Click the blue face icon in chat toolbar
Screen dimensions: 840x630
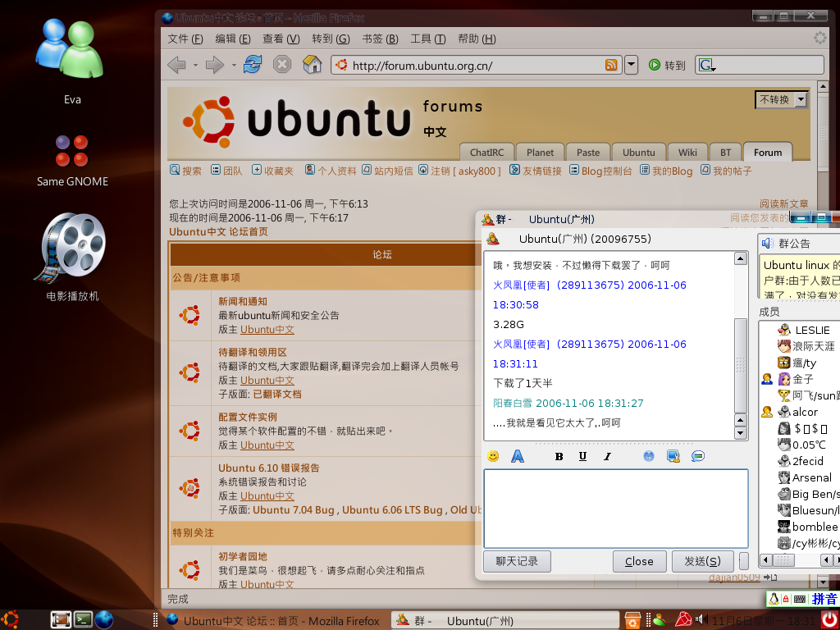(649, 456)
